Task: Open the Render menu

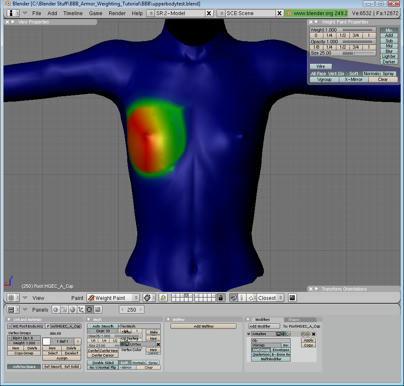Action: pos(117,13)
